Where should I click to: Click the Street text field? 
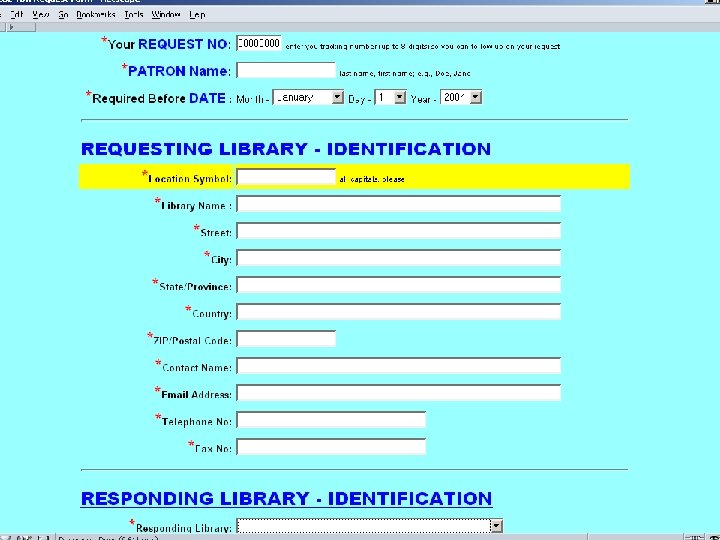point(399,231)
